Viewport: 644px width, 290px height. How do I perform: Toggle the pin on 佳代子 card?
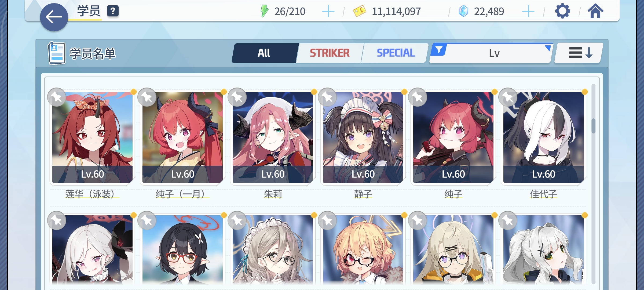coord(508,97)
